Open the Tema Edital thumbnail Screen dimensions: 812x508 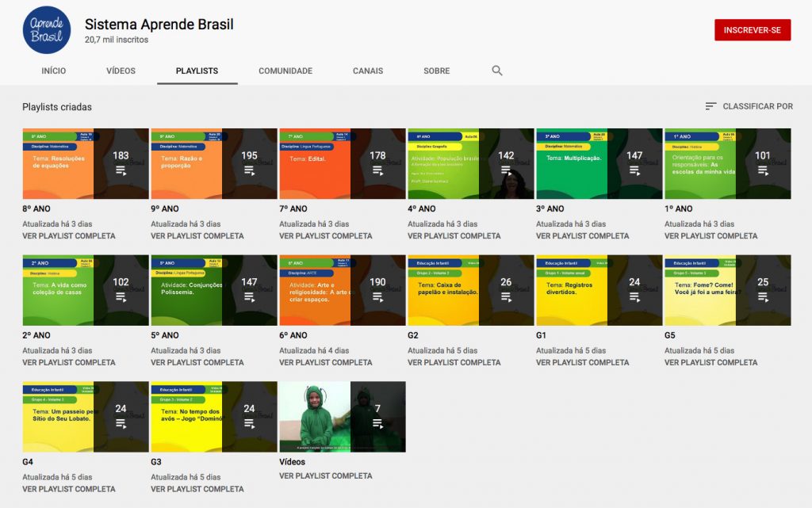343,163
